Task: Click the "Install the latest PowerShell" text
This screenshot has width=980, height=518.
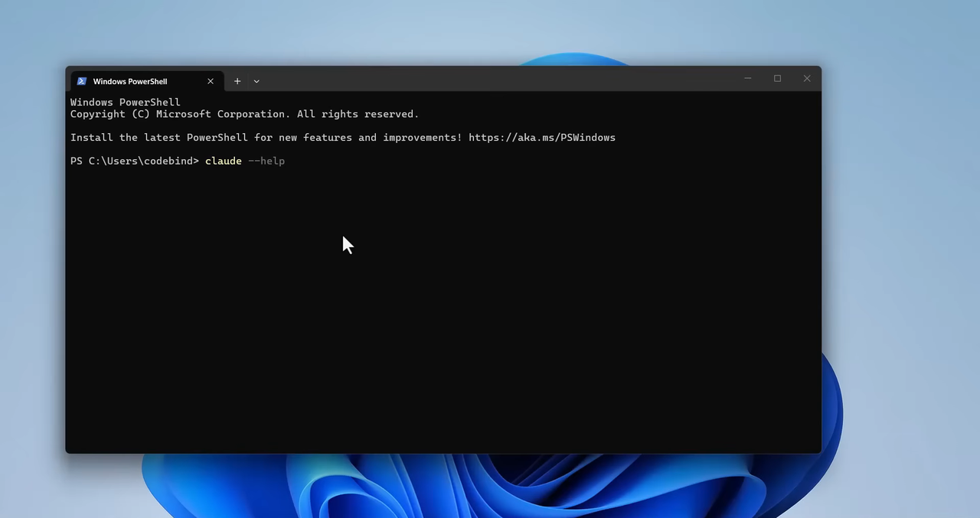Action: tap(159, 138)
